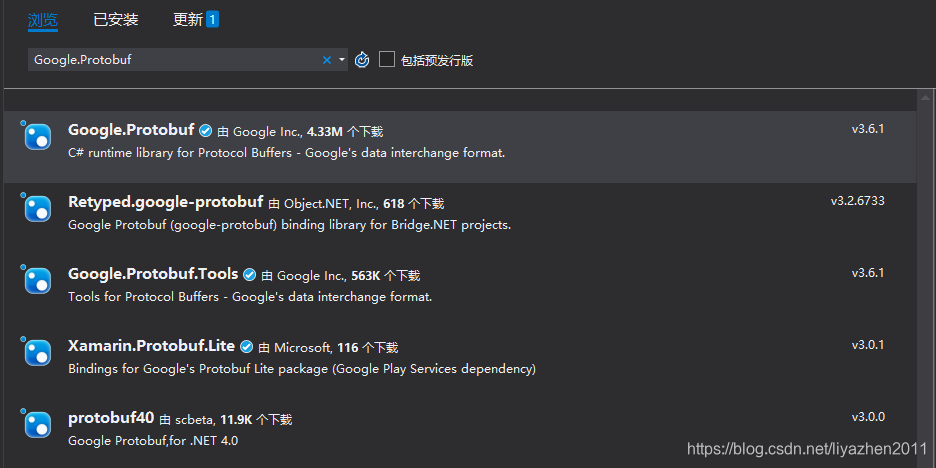Screen dimensions: 936x468
Task: Click the 'for .NET 4.0' description
Action: [x=153, y=441]
